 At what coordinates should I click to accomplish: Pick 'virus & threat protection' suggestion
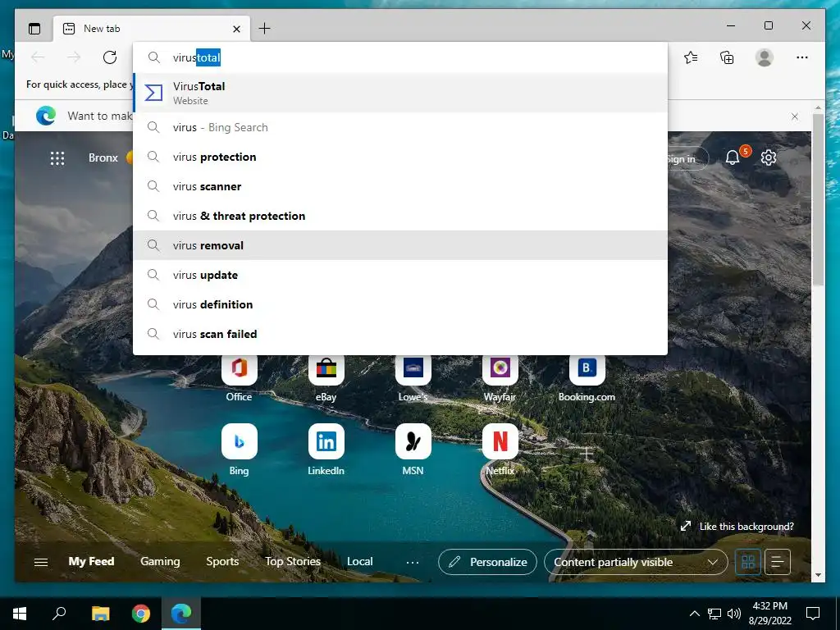400,216
